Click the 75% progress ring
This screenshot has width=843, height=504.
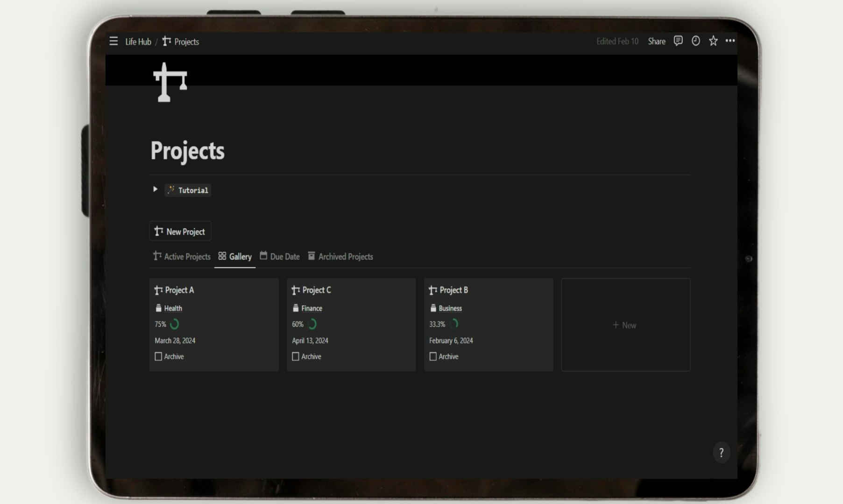coord(174,324)
